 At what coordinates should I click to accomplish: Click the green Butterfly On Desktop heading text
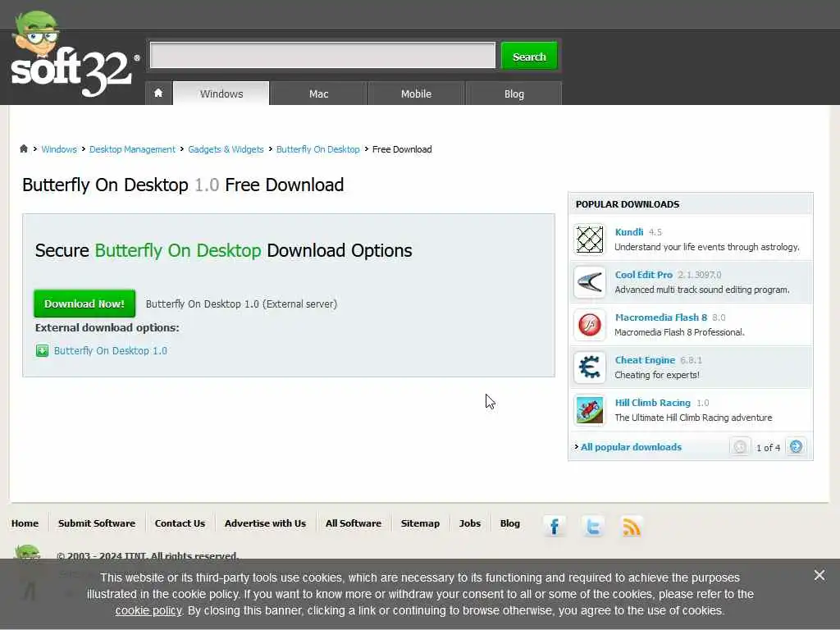[178, 251]
